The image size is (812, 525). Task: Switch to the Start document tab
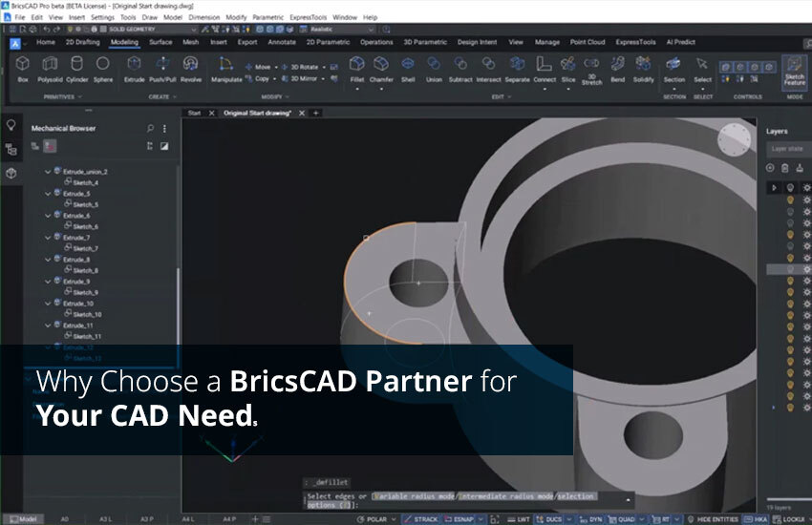coord(194,113)
